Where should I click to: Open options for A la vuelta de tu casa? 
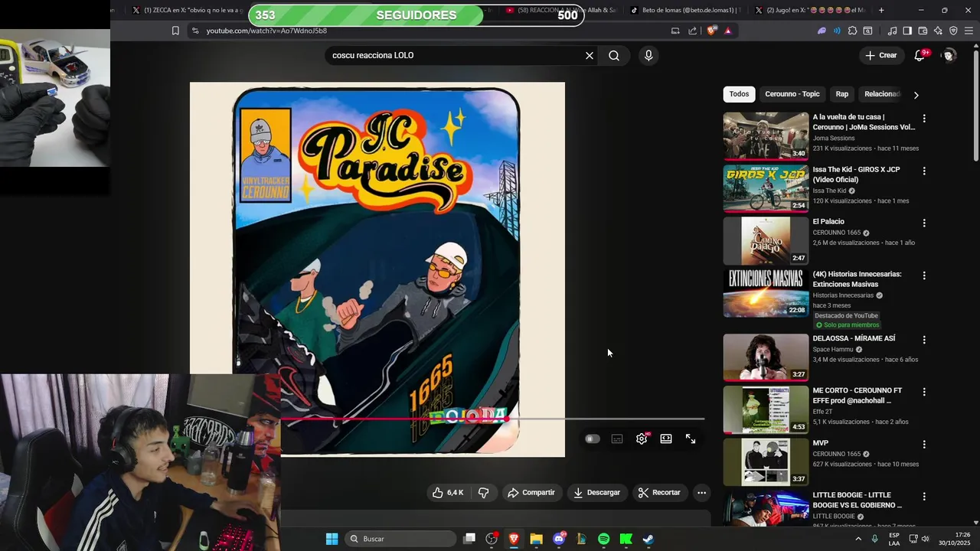click(924, 119)
